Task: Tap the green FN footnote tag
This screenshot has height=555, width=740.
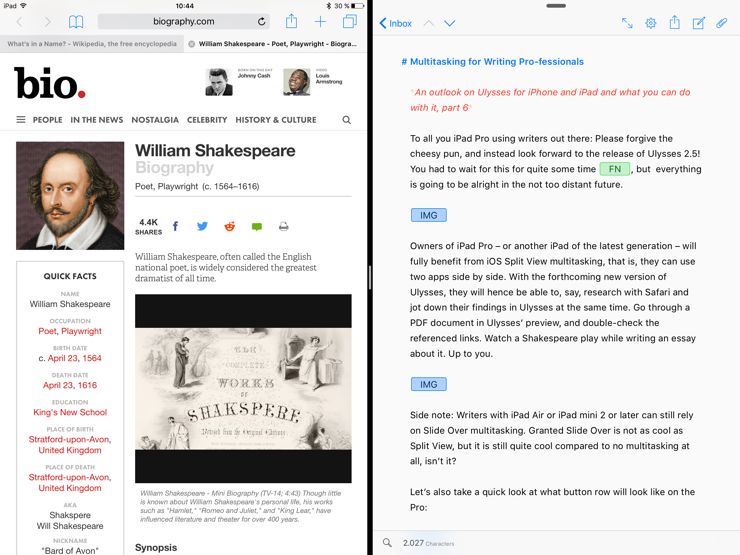Action: tap(614, 169)
